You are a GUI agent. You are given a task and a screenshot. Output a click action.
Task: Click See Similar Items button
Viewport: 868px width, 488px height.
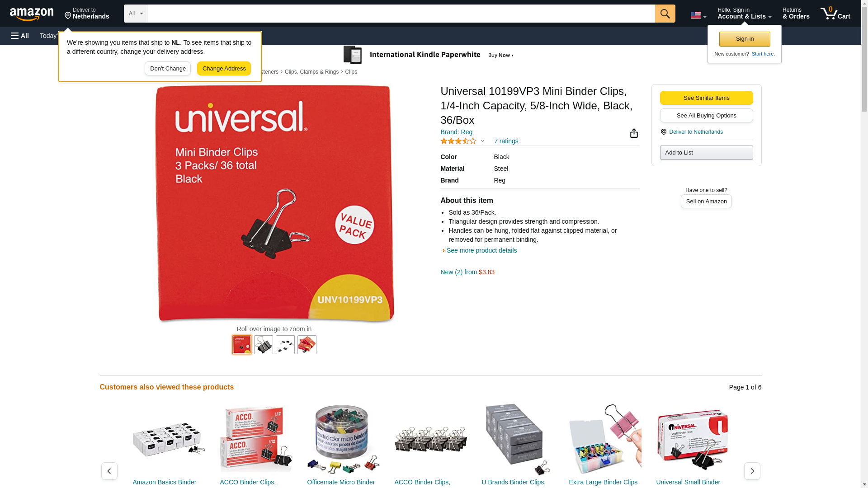pos(706,98)
